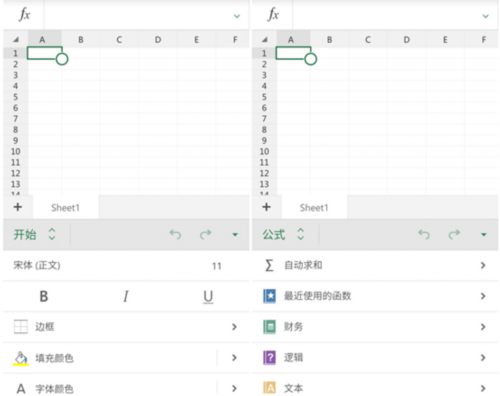Apply font color with letter A icon
The height and width of the screenshot is (396, 500).
click(21, 389)
